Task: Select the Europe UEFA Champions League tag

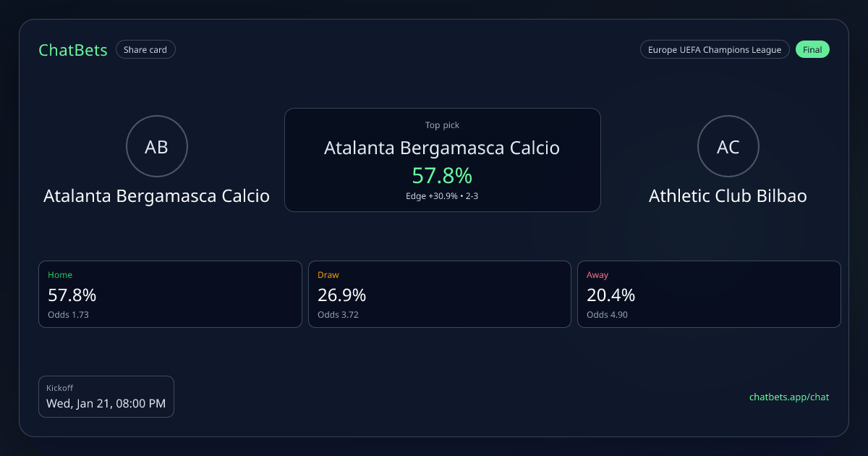Action: tap(714, 50)
